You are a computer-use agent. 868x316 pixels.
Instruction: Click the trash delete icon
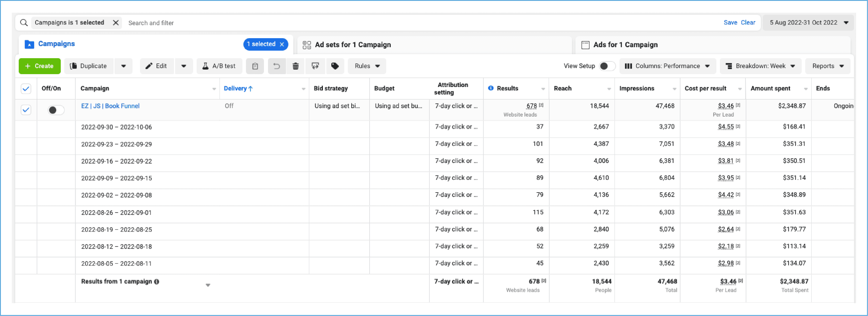296,66
